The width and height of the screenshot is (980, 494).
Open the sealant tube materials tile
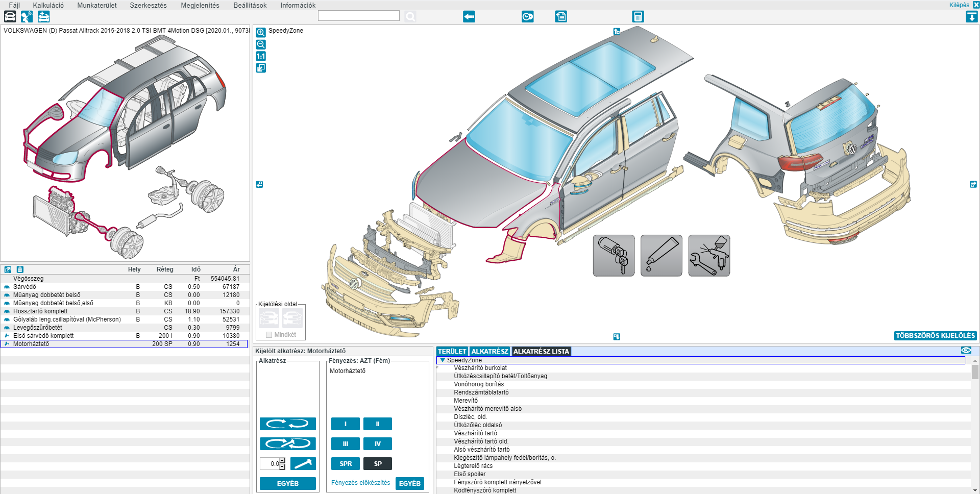pyautogui.click(x=661, y=256)
